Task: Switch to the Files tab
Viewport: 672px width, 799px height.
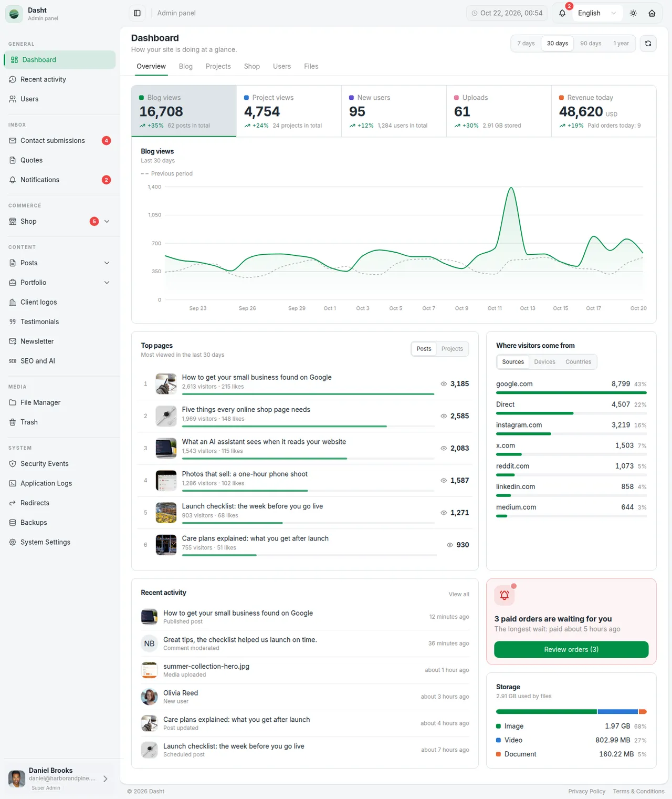Action: pos(311,66)
